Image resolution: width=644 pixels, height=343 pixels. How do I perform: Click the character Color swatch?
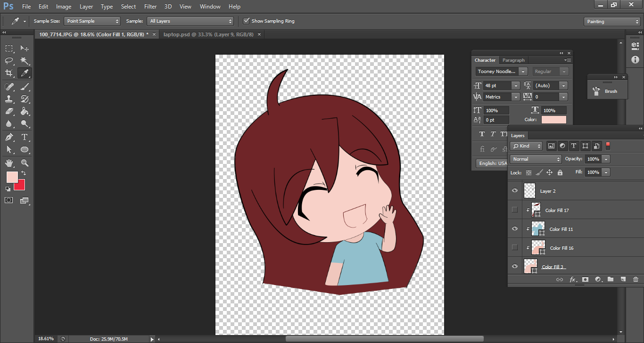(x=554, y=120)
